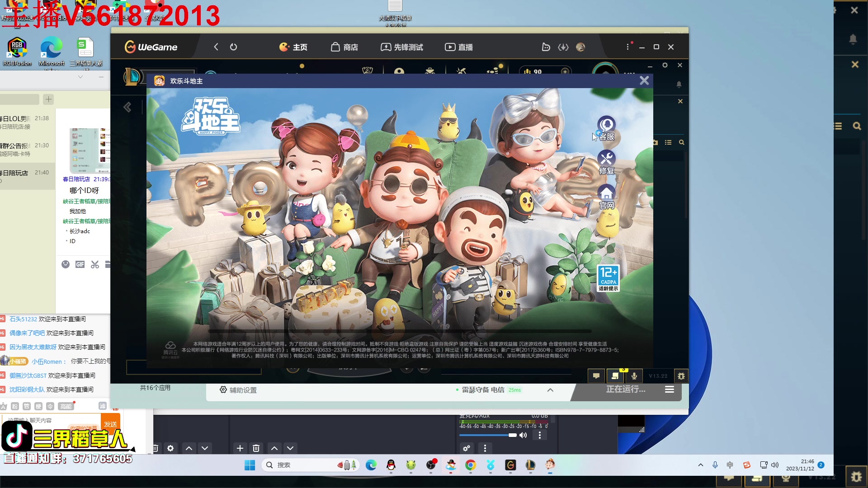Open the OBS mic channel three-dot menu

click(539, 435)
